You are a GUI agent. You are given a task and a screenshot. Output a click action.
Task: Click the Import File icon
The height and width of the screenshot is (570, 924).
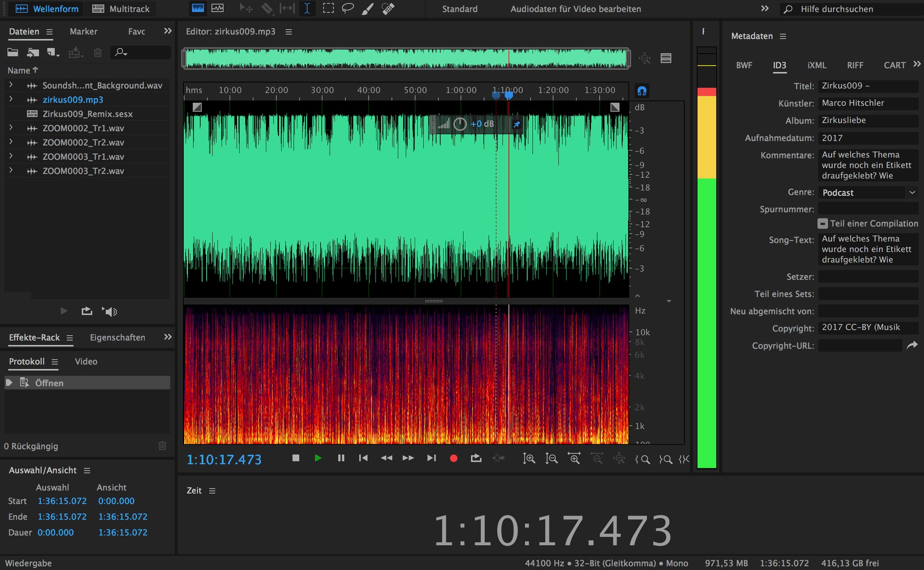[x=33, y=53]
